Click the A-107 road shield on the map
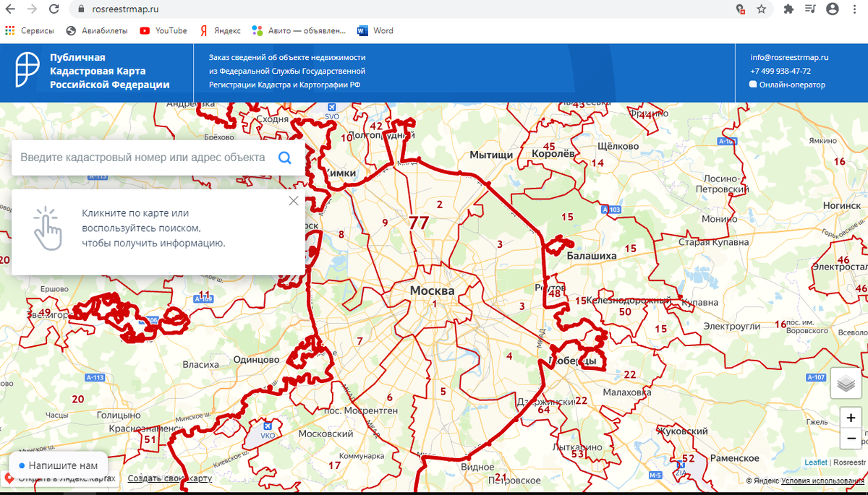 pos(815,378)
